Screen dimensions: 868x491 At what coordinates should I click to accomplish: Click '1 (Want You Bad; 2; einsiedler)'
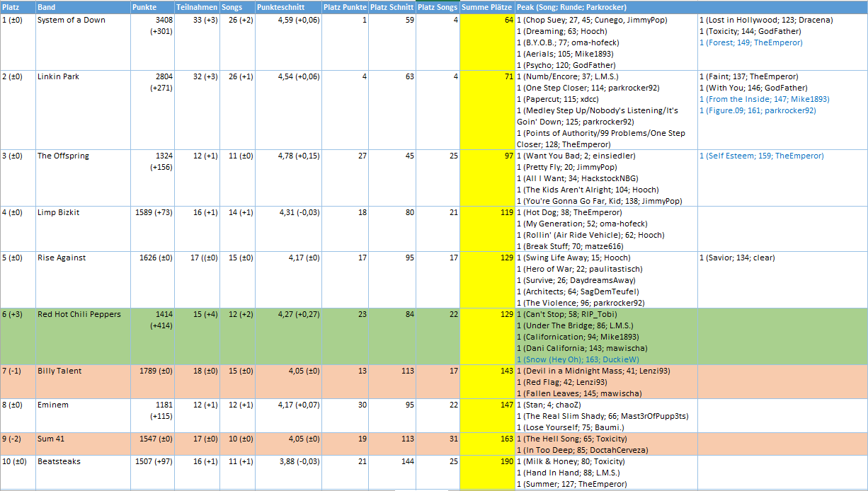[576, 156]
